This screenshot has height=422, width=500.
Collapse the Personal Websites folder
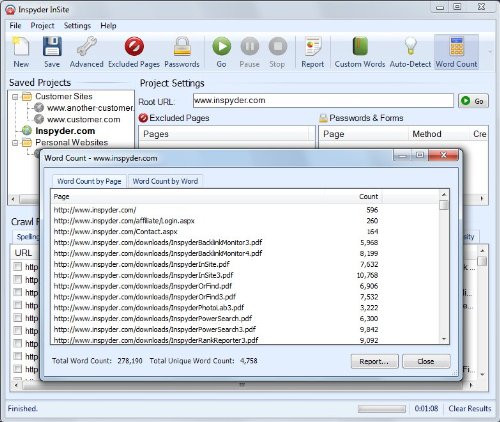click(15, 143)
